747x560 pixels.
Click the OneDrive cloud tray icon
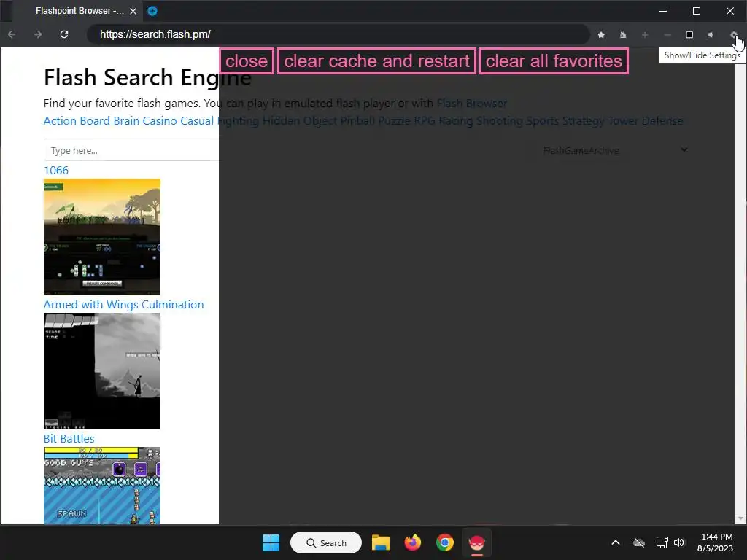tap(639, 542)
